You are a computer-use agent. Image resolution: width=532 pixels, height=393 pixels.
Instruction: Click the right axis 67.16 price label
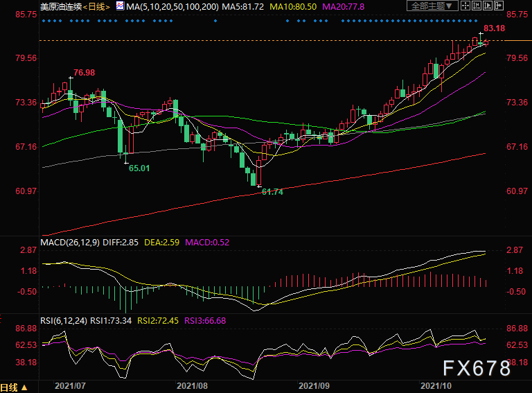pyautogui.click(x=517, y=147)
